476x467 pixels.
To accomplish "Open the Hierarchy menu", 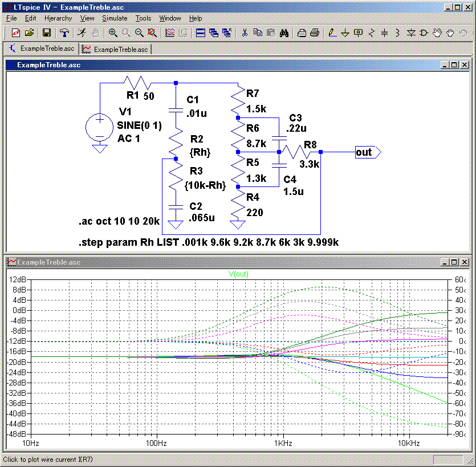I will tap(58, 18).
